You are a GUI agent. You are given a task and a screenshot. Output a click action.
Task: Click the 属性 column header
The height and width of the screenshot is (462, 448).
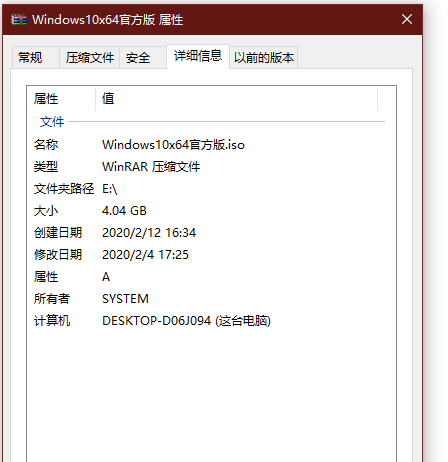tap(61, 99)
